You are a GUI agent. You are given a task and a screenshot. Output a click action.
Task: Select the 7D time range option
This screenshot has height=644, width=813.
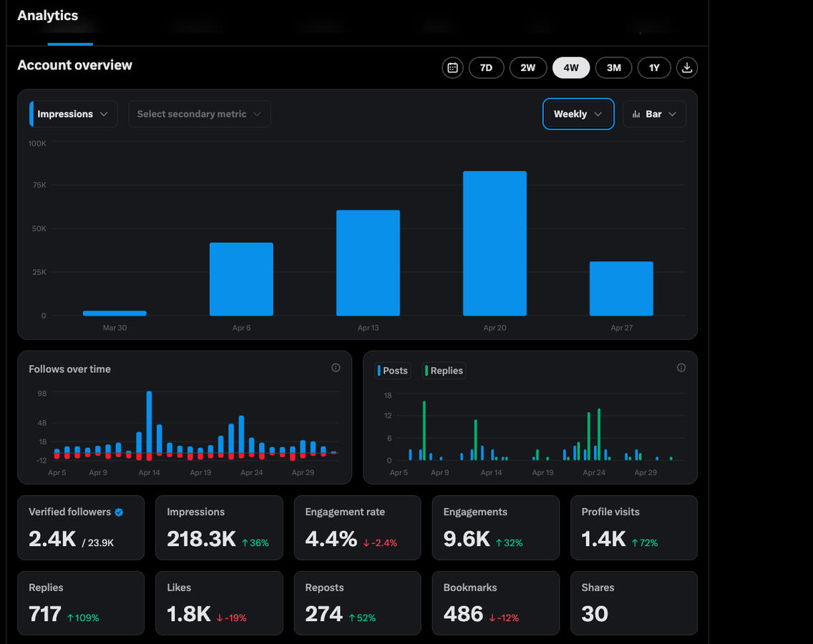486,67
